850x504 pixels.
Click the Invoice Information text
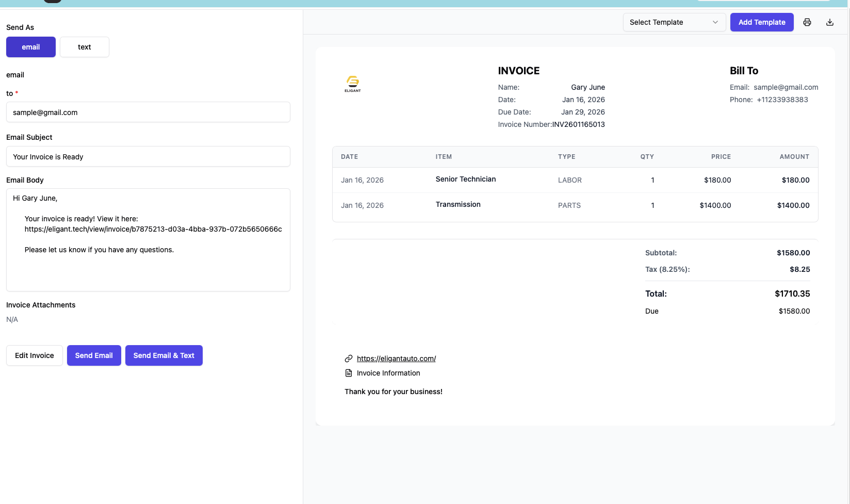pyautogui.click(x=388, y=373)
